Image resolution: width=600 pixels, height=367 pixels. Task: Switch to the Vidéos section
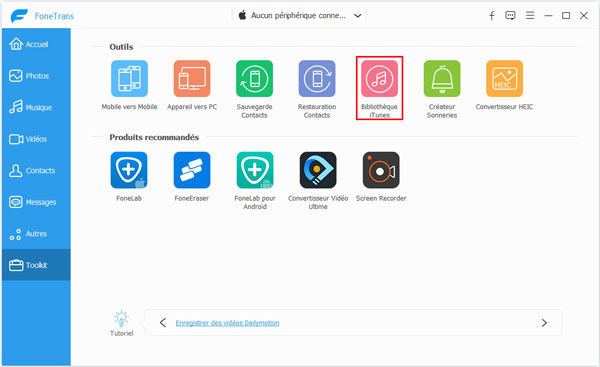click(36, 139)
